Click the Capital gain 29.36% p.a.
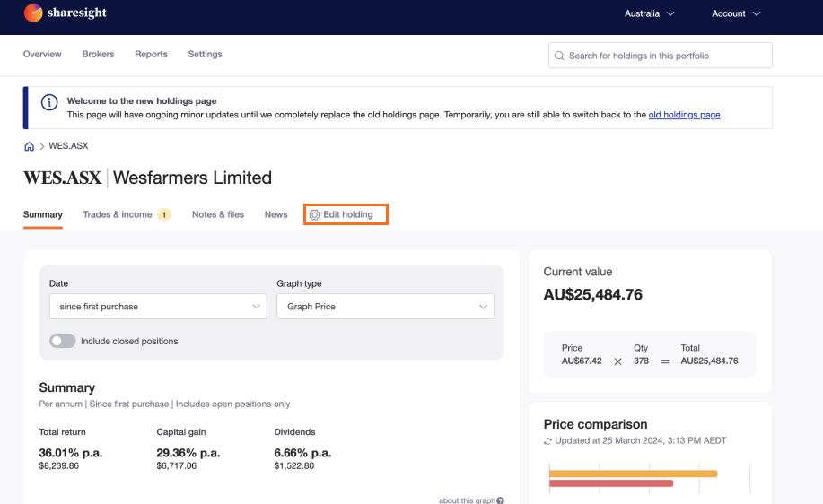The image size is (823, 504). (x=188, y=453)
